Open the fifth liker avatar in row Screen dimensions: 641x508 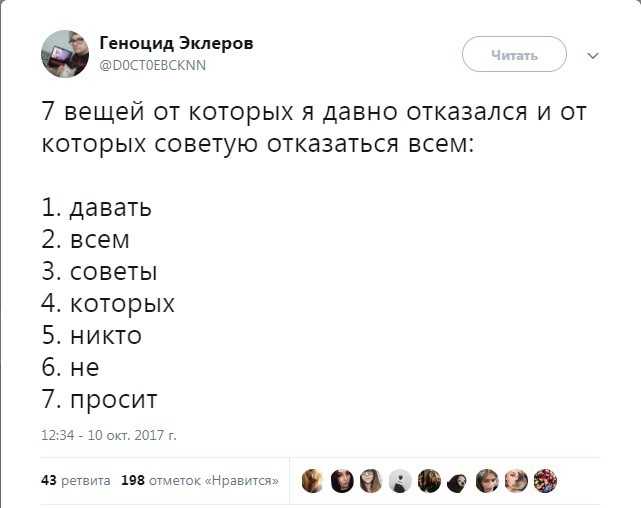pos(429,480)
